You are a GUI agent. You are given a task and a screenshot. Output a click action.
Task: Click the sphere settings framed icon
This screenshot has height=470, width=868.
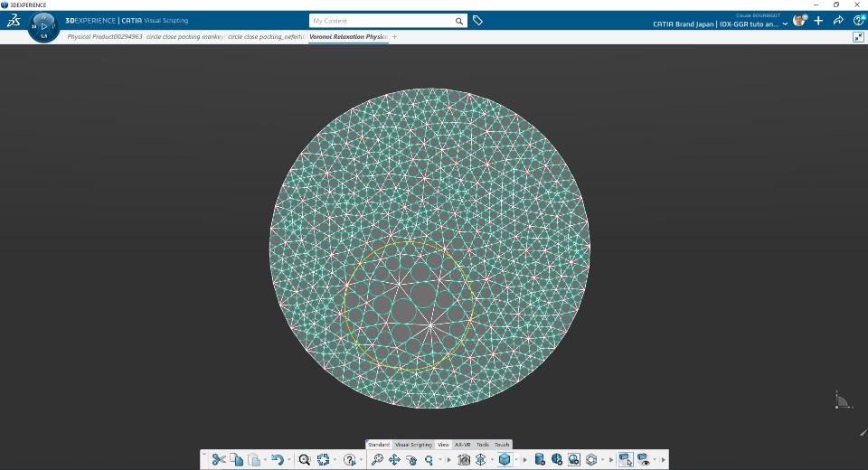[x=574, y=459]
